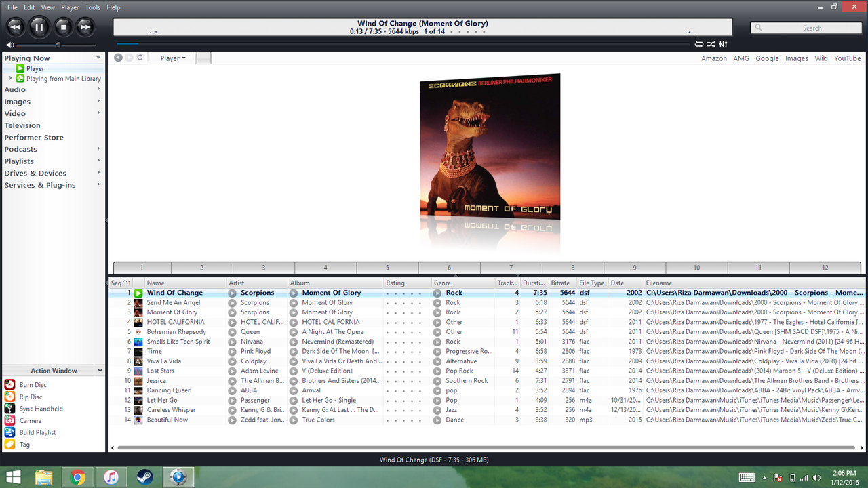Open the Amazon link
This screenshot has height=488, width=868.
point(714,58)
